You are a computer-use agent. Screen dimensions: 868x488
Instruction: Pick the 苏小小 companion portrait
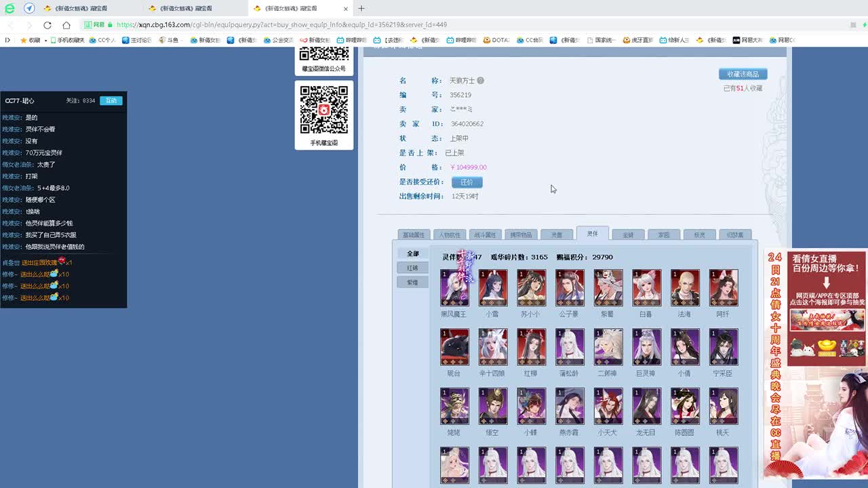pos(532,287)
